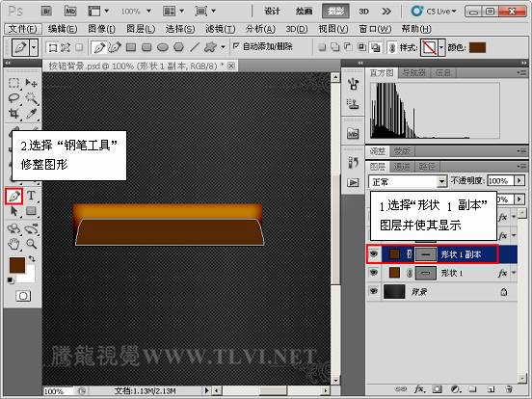532x399 pixels.
Task: Click the Shape Layers mode icon
Action: [53, 47]
